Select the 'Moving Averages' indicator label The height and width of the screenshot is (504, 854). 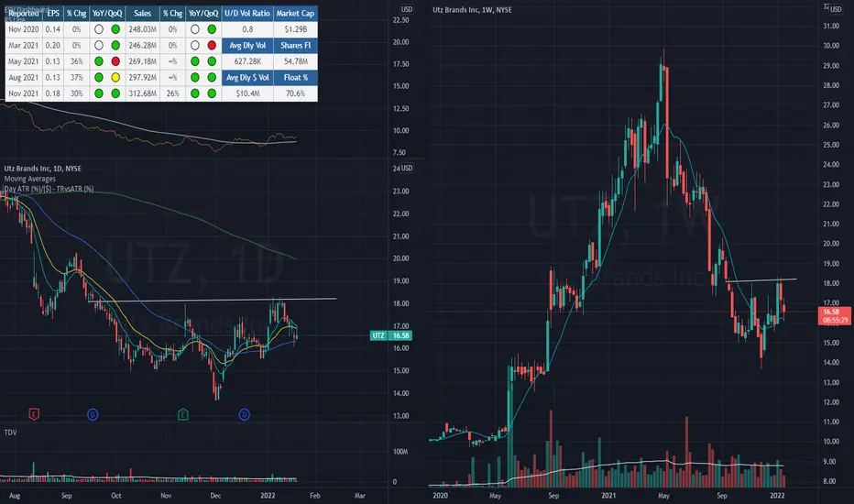point(30,179)
